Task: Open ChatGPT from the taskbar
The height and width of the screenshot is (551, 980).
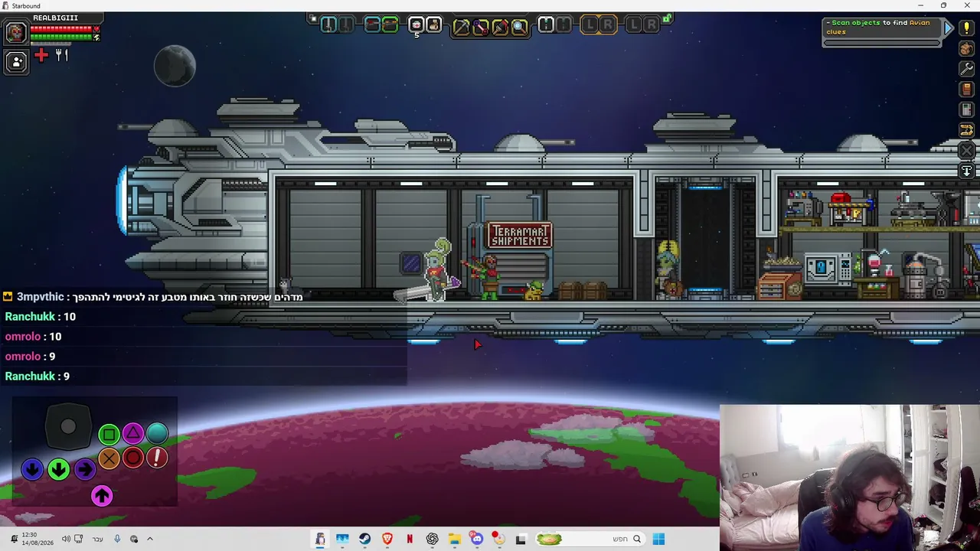Action: pyautogui.click(x=433, y=539)
